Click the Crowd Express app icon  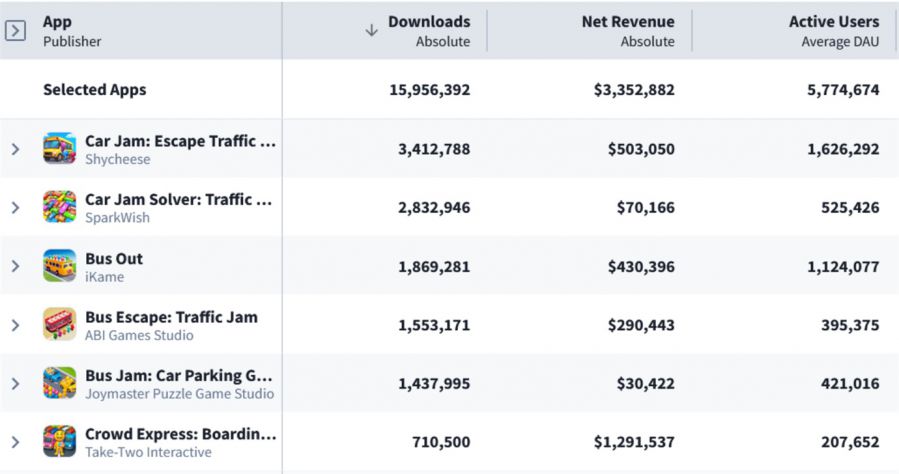click(x=60, y=441)
